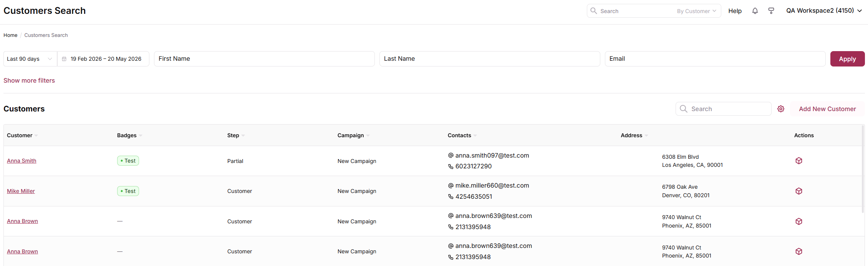Open the Address column filter arrow
The width and height of the screenshot is (868, 266).
coord(646,136)
